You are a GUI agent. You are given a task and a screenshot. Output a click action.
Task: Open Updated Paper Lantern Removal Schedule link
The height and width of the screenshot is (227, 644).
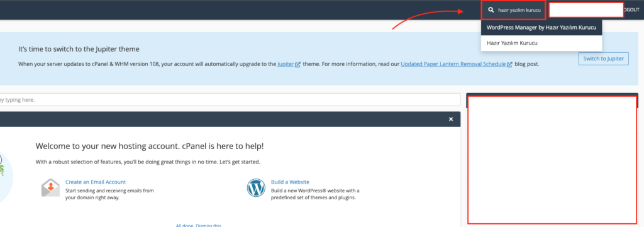[x=453, y=64]
